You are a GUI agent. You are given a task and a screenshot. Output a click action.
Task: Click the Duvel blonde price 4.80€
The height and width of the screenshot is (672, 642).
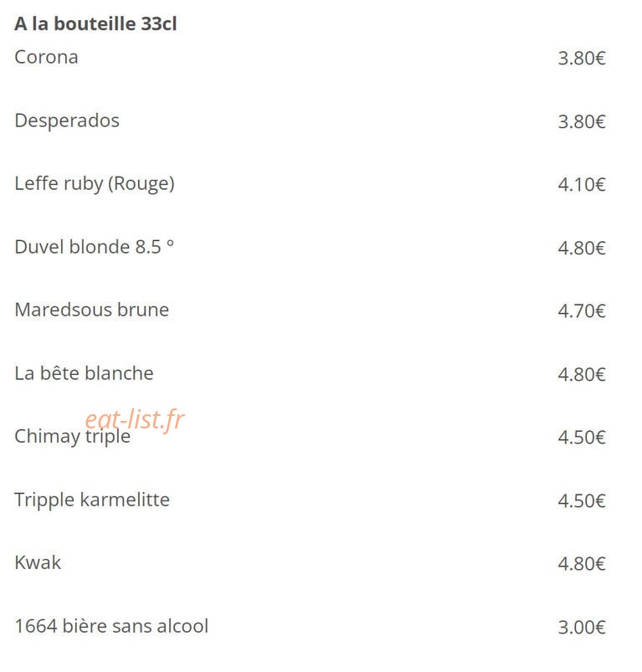[582, 249]
